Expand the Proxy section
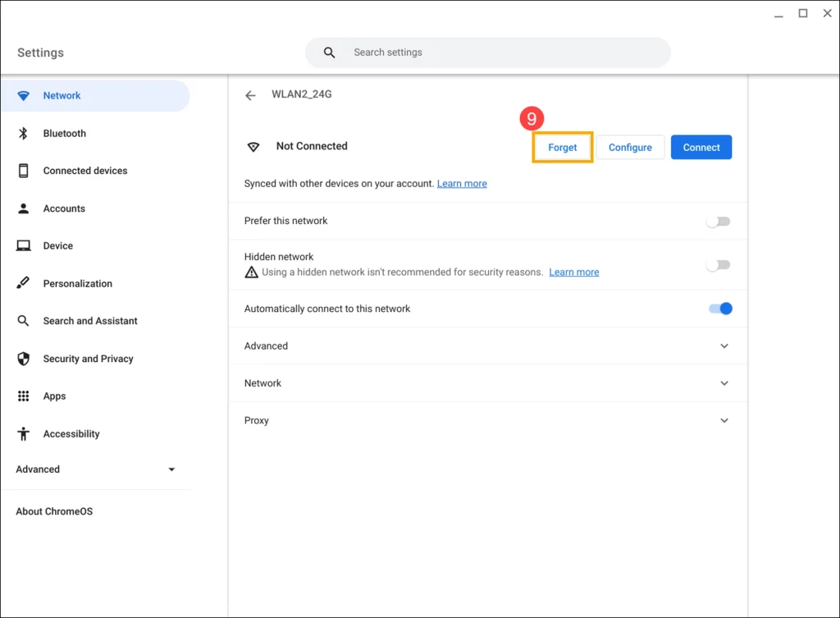Screen dimensions: 840x618 click(x=724, y=420)
